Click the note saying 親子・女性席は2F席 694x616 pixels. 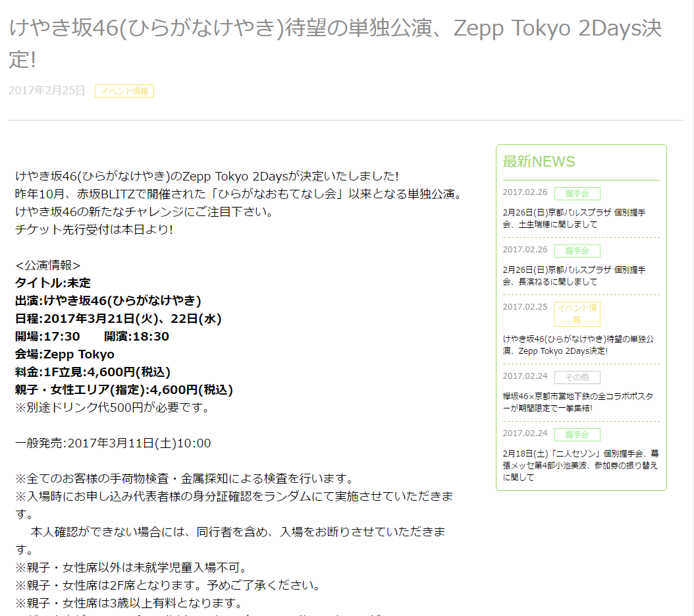(x=168, y=585)
